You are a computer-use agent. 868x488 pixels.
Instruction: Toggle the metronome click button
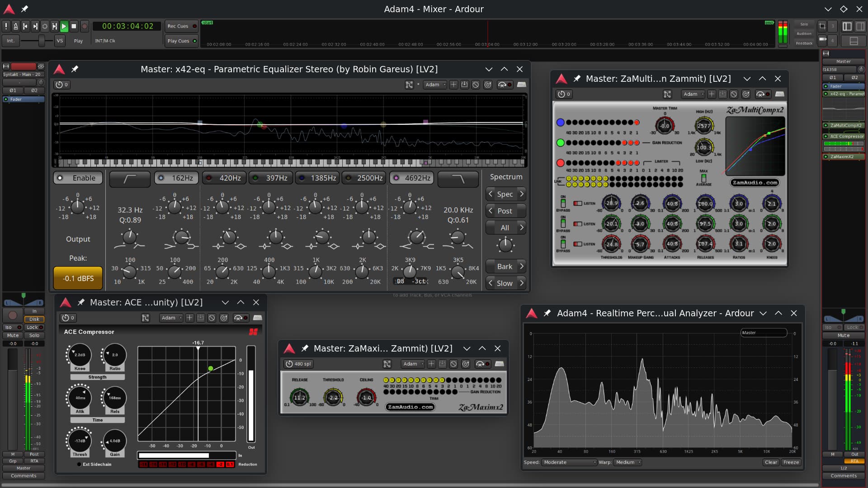coord(15,26)
